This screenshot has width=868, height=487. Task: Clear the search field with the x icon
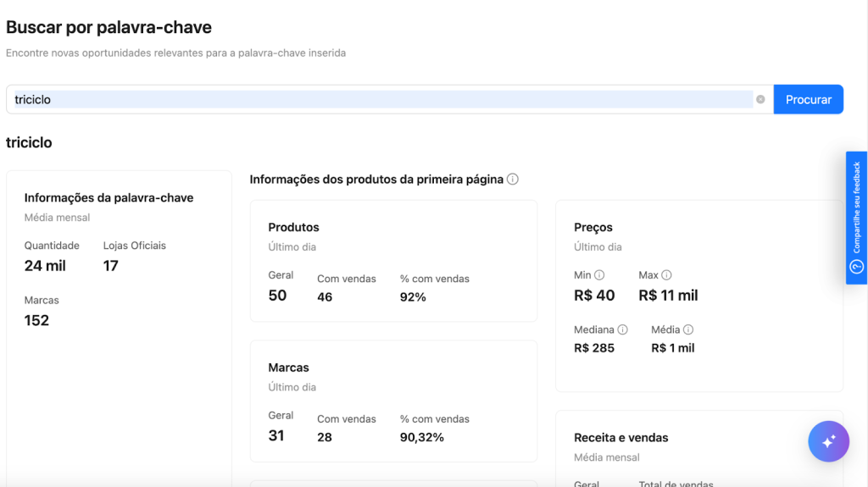(760, 99)
